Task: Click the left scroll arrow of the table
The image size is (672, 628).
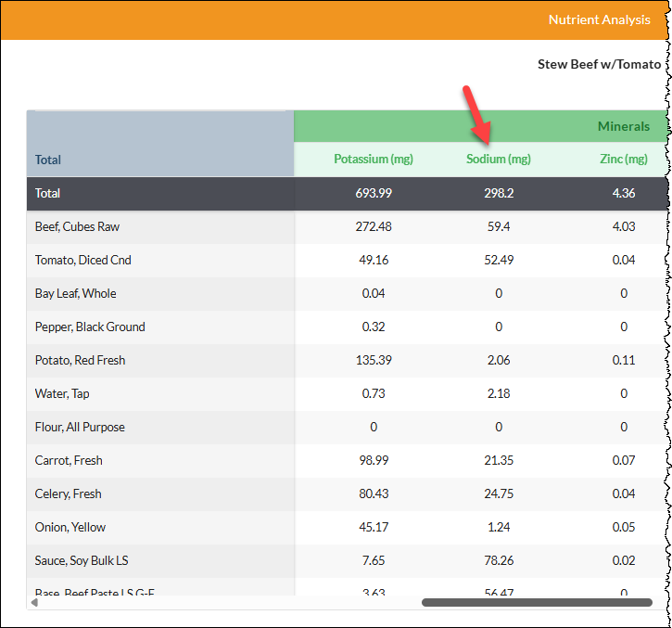Action: point(34,603)
